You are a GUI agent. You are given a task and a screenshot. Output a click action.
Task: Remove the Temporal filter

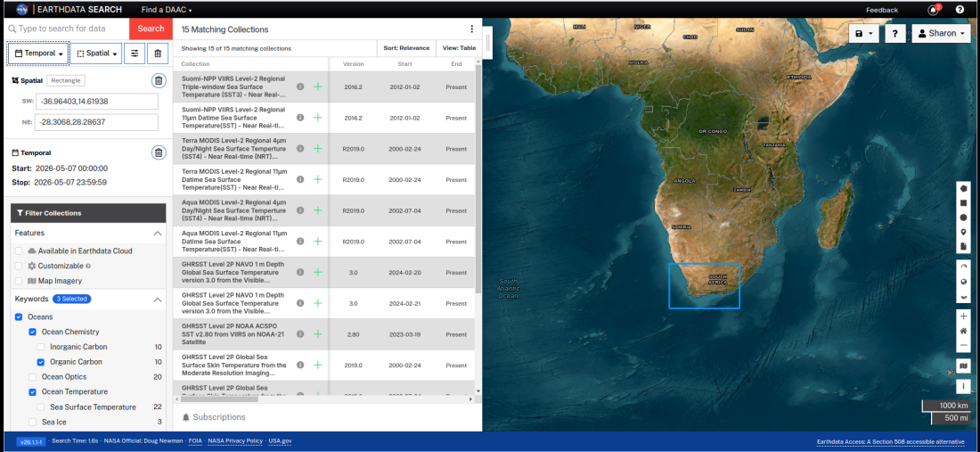(159, 152)
